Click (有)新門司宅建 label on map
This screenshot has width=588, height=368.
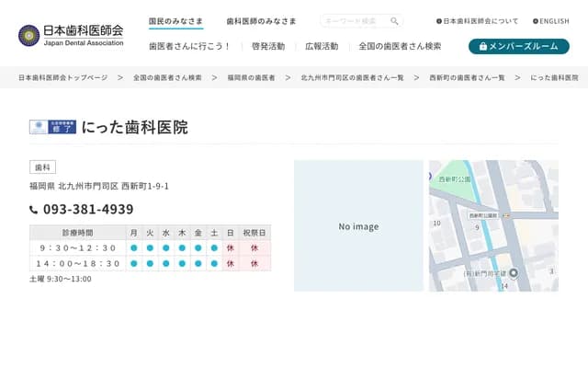point(485,273)
